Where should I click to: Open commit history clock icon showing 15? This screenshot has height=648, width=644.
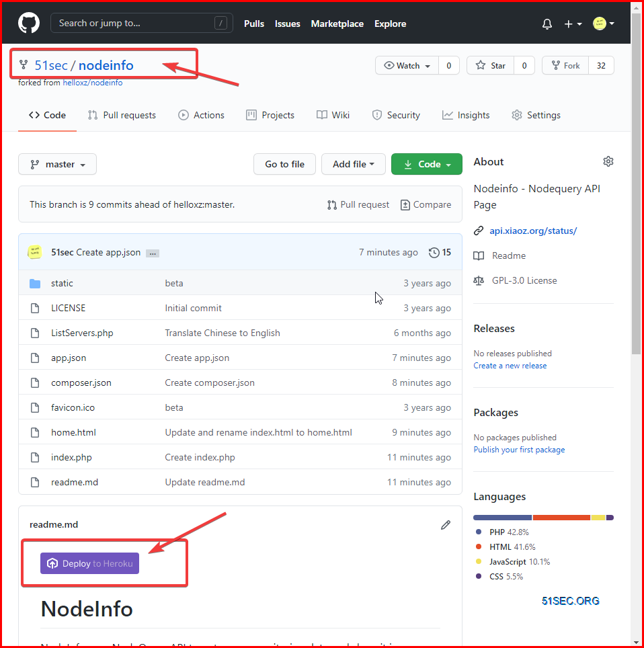click(x=440, y=252)
